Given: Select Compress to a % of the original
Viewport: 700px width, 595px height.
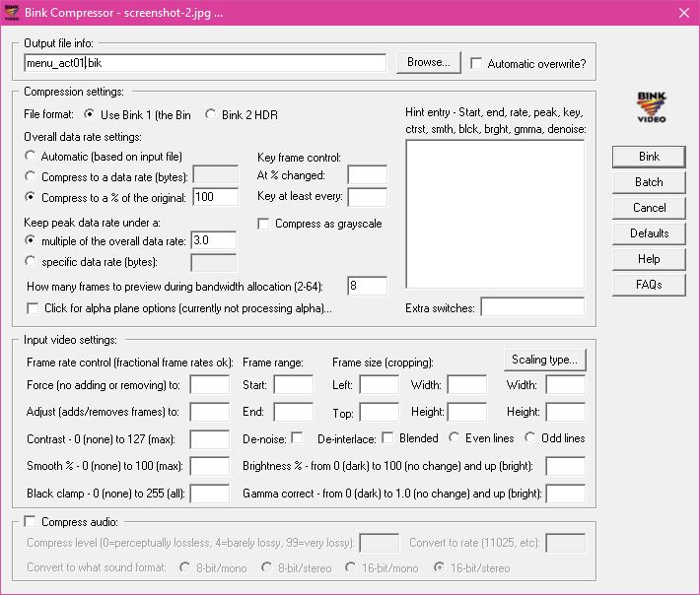Looking at the screenshot, I should click(x=30, y=197).
